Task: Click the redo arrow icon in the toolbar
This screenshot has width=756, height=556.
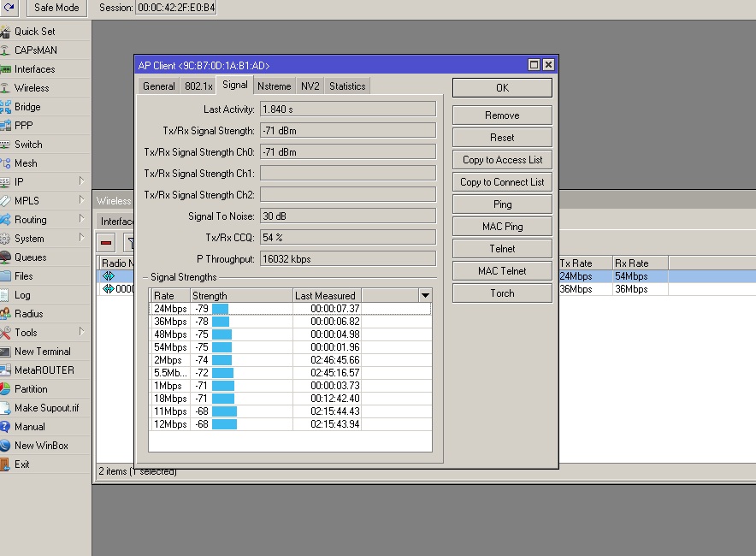Action: pos(9,7)
